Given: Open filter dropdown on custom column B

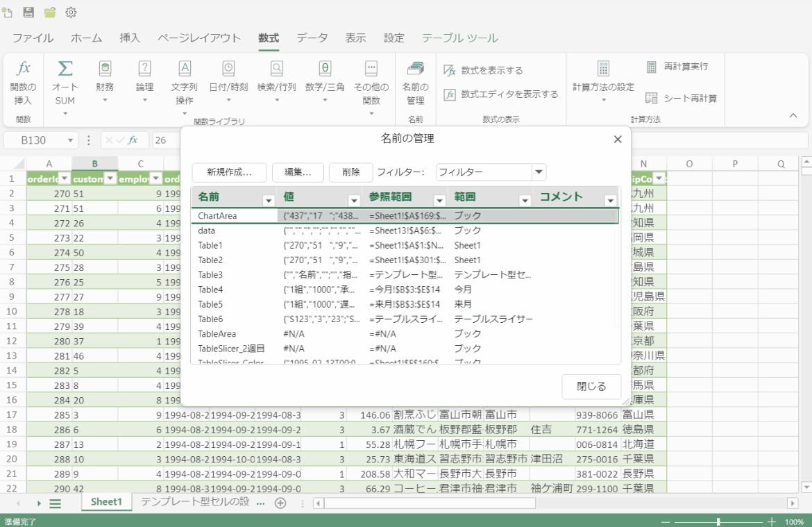Looking at the screenshot, I should point(110,178).
